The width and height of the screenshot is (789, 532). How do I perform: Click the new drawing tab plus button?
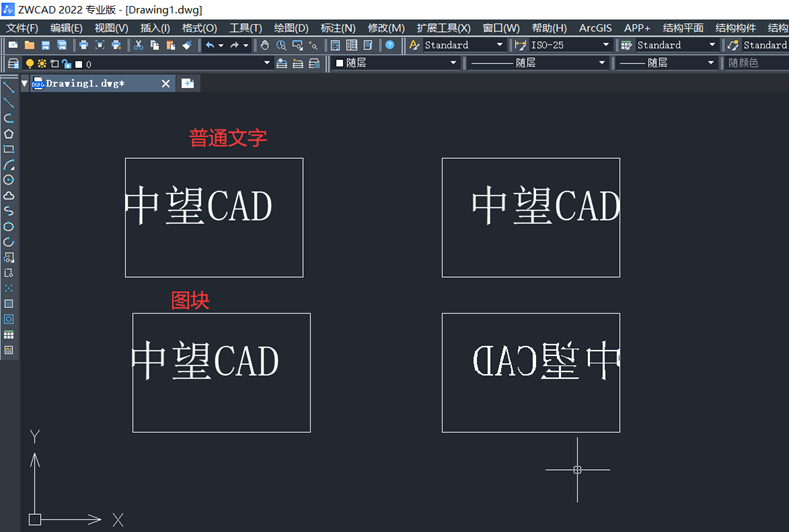[188, 84]
